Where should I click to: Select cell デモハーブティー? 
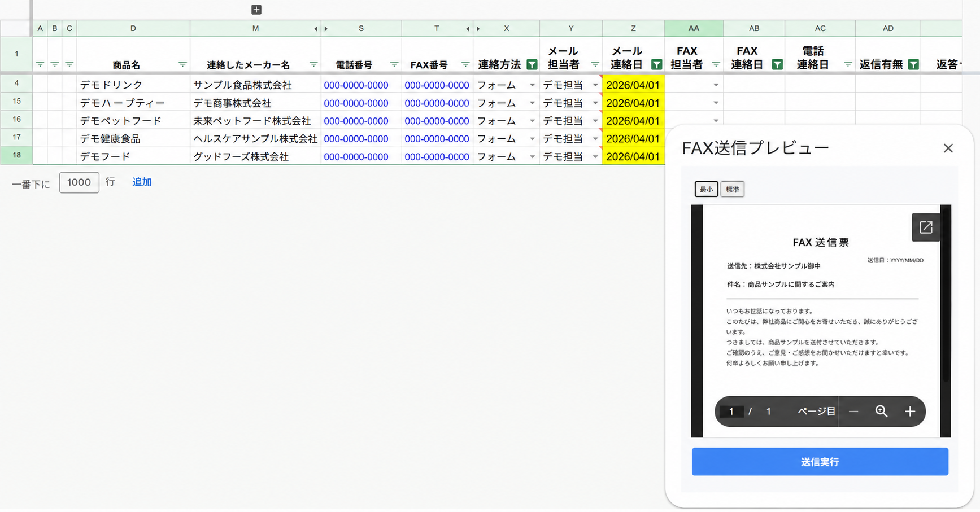[133, 103]
